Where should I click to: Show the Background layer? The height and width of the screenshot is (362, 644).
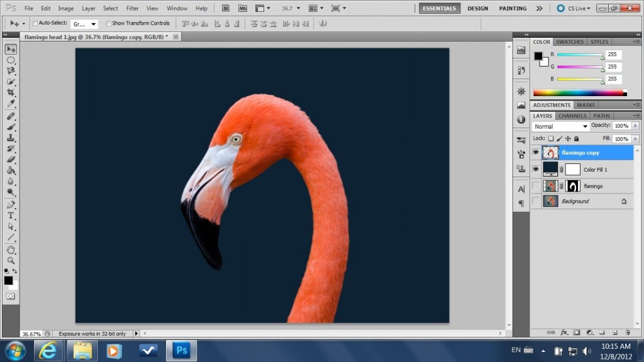pos(536,201)
